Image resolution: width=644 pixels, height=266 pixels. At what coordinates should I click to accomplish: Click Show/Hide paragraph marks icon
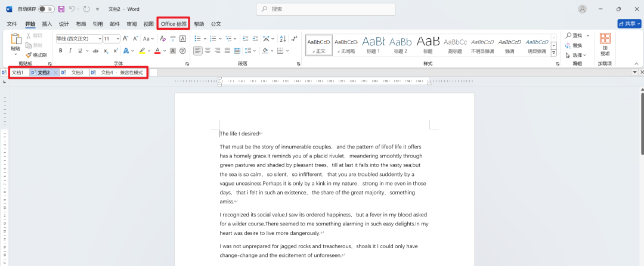294,39
